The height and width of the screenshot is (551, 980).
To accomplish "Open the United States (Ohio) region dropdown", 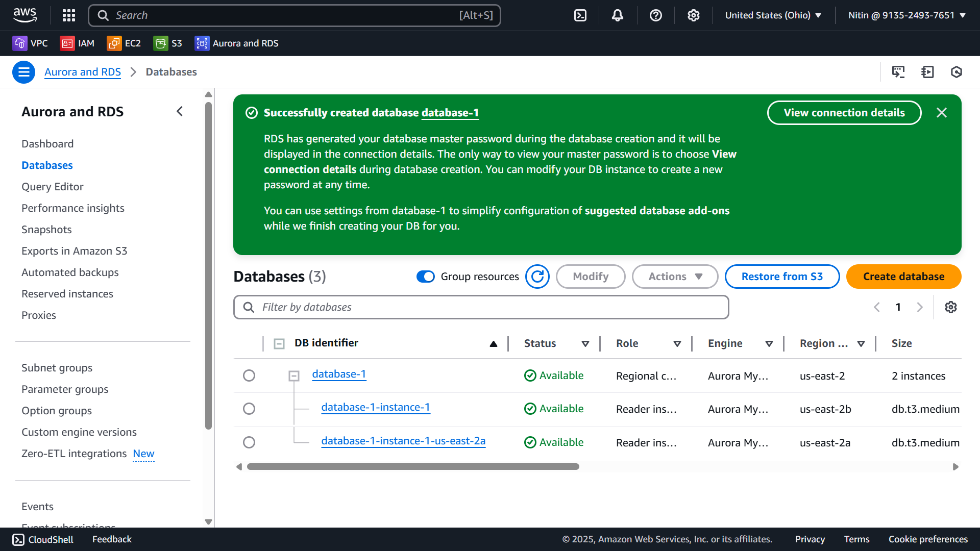I will pyautogui.click(x=773, y=15).
